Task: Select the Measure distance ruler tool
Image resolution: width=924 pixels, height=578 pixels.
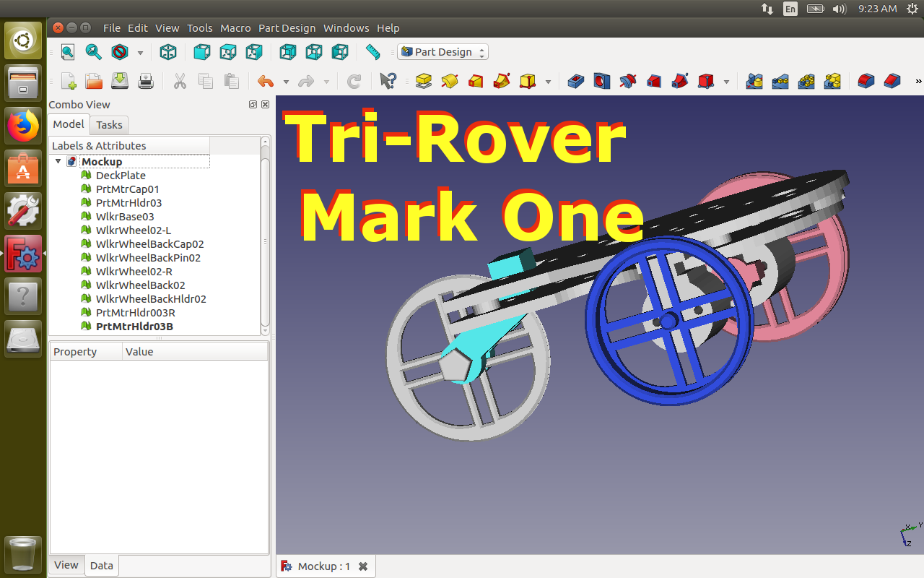Action: (372, 52)
